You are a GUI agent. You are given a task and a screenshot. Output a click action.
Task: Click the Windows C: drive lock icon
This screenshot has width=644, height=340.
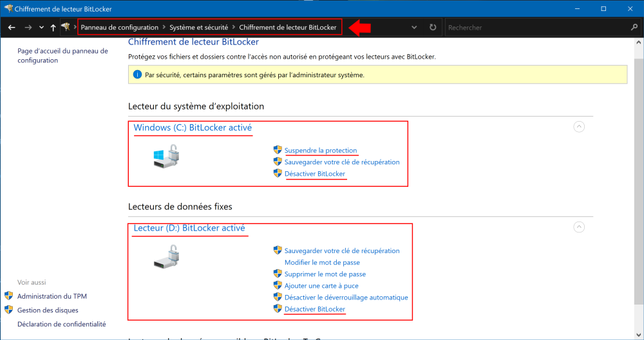pyautogui.click(x=167, y=156)
